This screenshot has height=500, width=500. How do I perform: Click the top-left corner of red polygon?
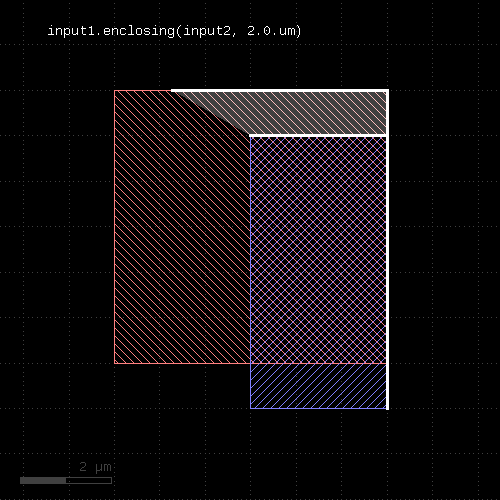[114, 90]
